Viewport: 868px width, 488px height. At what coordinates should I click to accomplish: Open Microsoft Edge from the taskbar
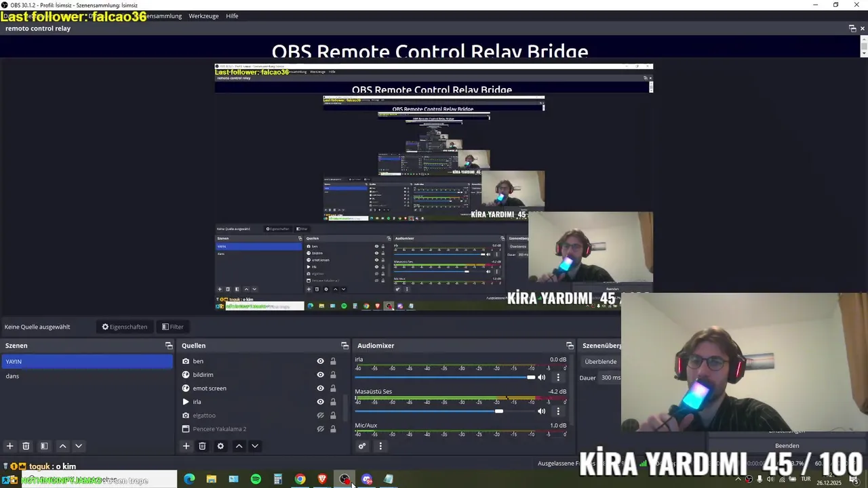tap(189, 479)
